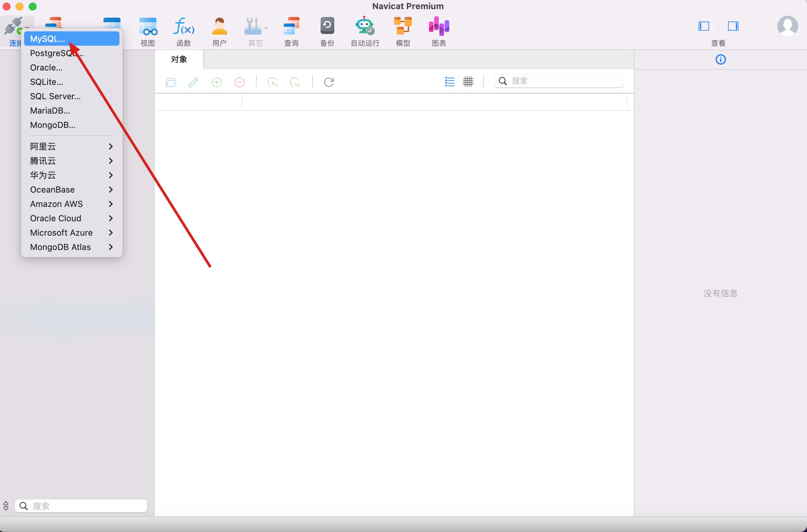Switch to list view mode

[450, 81]
